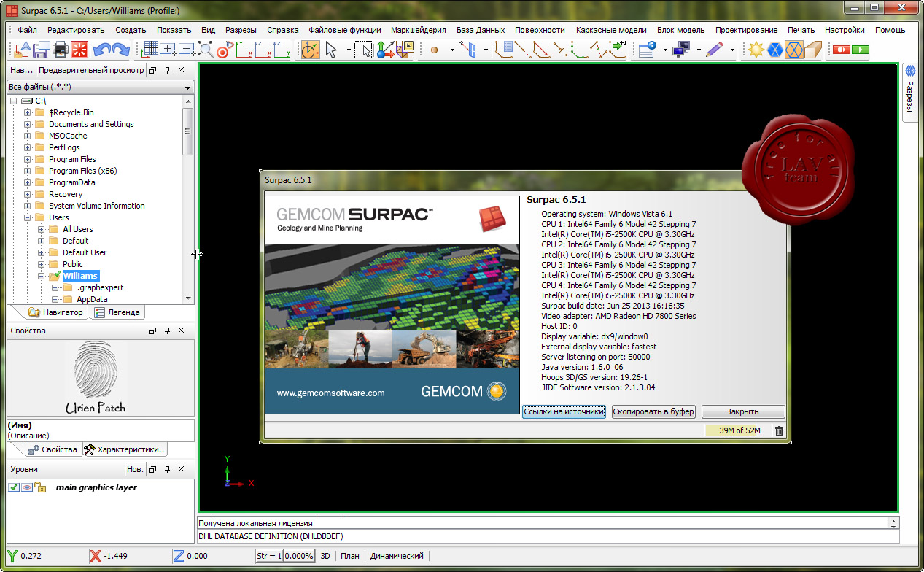Toggle the План view status bar item
The width and height of the screenshot is (924, 572).
point(350,556)
